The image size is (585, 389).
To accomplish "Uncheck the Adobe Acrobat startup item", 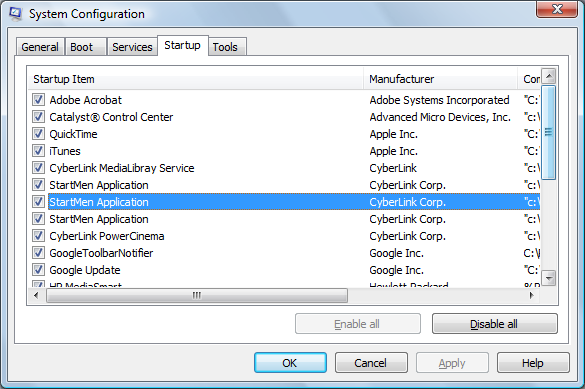I will [x=38, y=100].
